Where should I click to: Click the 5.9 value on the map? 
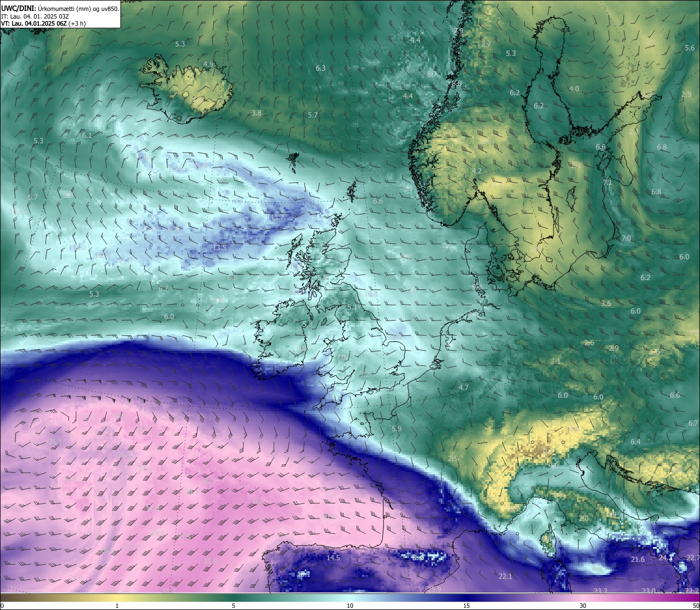pyautogui.click(x=396, y=428)
